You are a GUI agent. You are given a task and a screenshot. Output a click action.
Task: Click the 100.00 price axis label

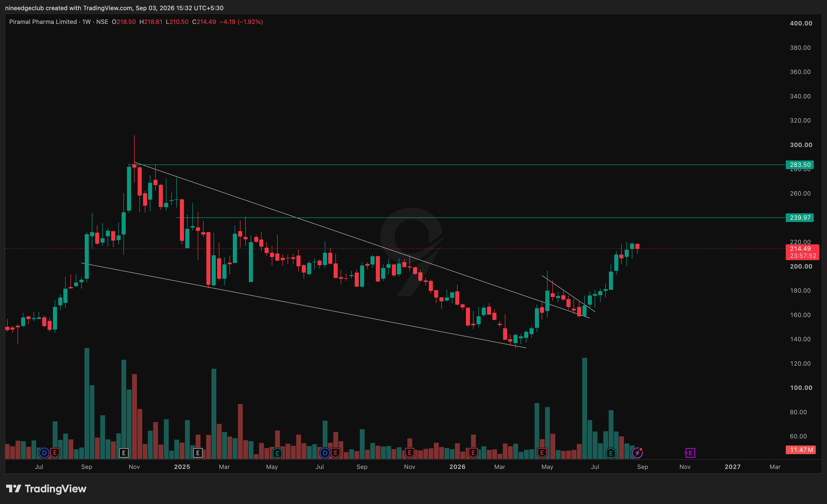click(x=801, y=388)
